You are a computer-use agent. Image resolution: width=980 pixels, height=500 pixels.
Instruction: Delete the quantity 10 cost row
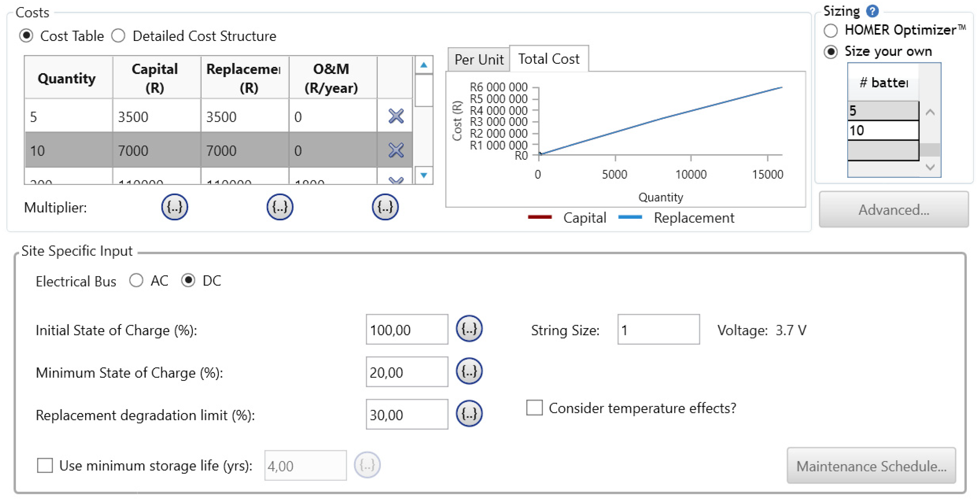coord(396,150)
